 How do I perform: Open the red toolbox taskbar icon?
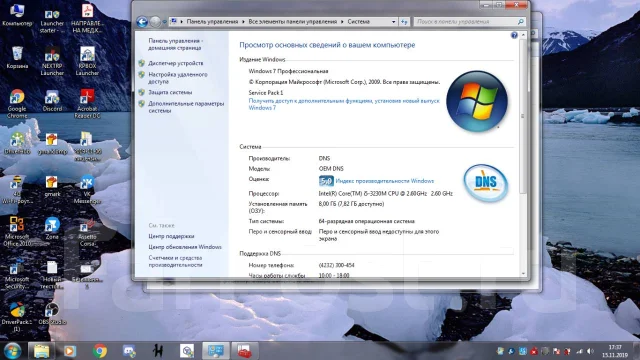tap(244, 351)
